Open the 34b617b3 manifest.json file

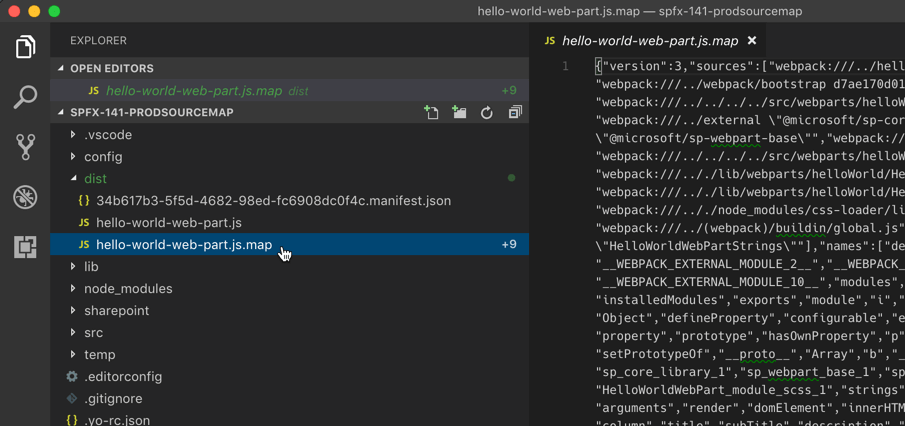289,201
